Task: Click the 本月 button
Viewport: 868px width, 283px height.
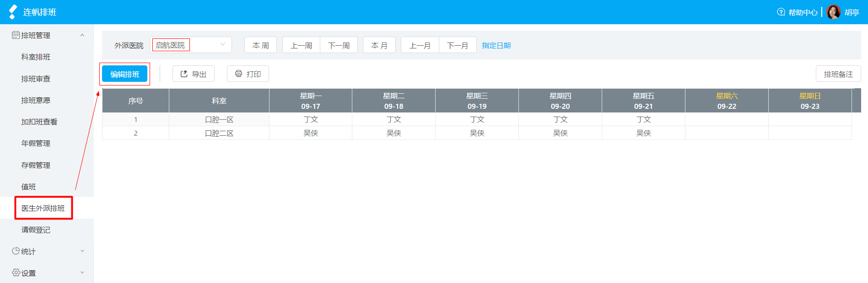Action: coord(379,45)
